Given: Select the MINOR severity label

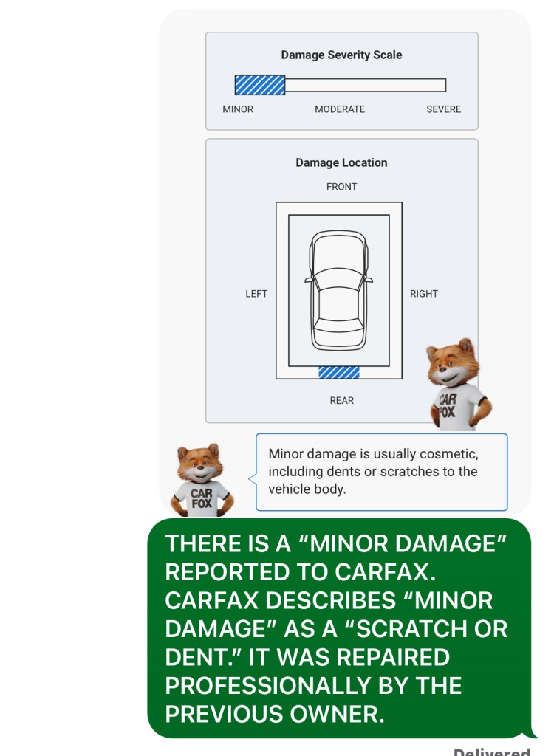Looking at the screenshot, I should [238, 109].
